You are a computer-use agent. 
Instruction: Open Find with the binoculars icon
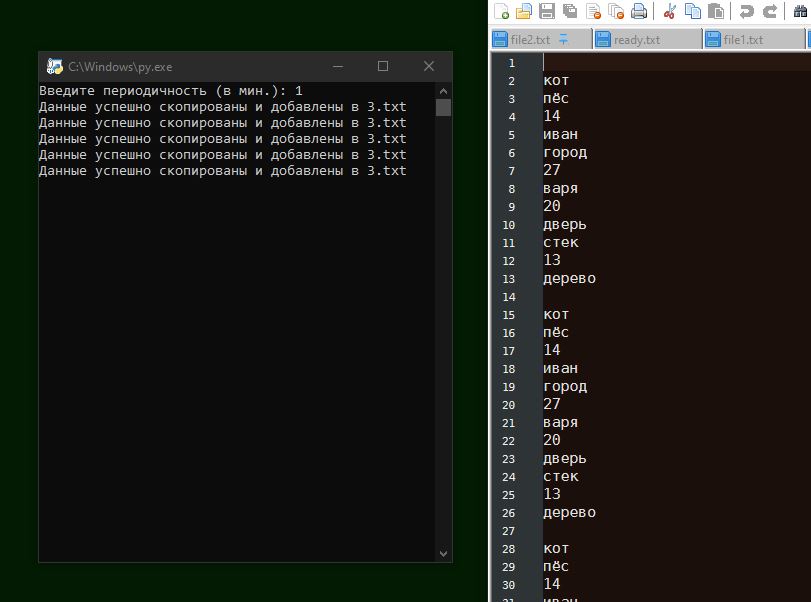(x=801, y=11)
